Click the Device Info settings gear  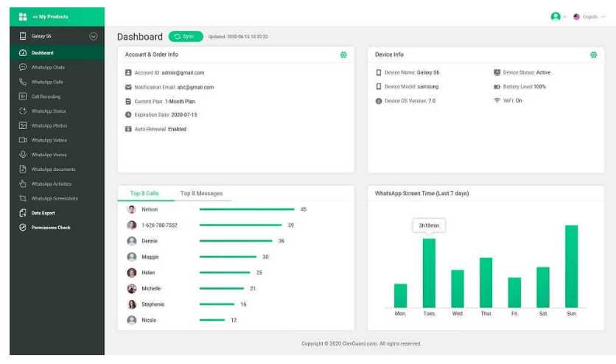tap(593, 55)
